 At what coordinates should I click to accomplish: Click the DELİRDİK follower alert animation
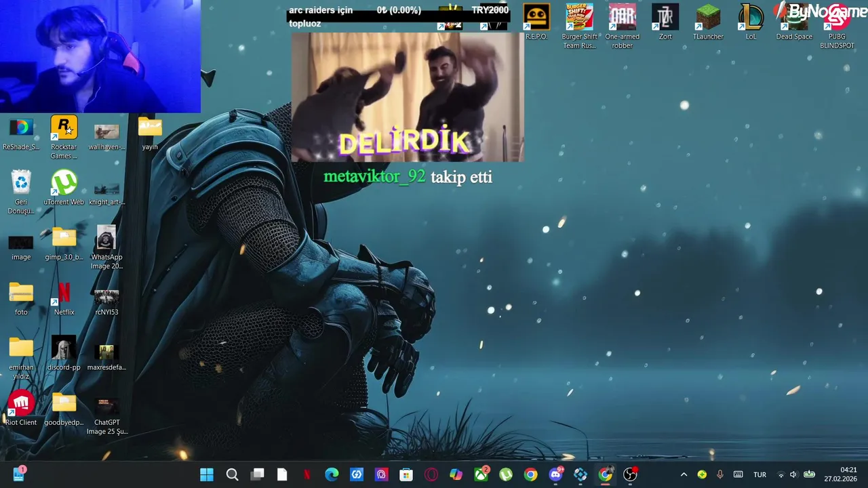pos(408,97)
